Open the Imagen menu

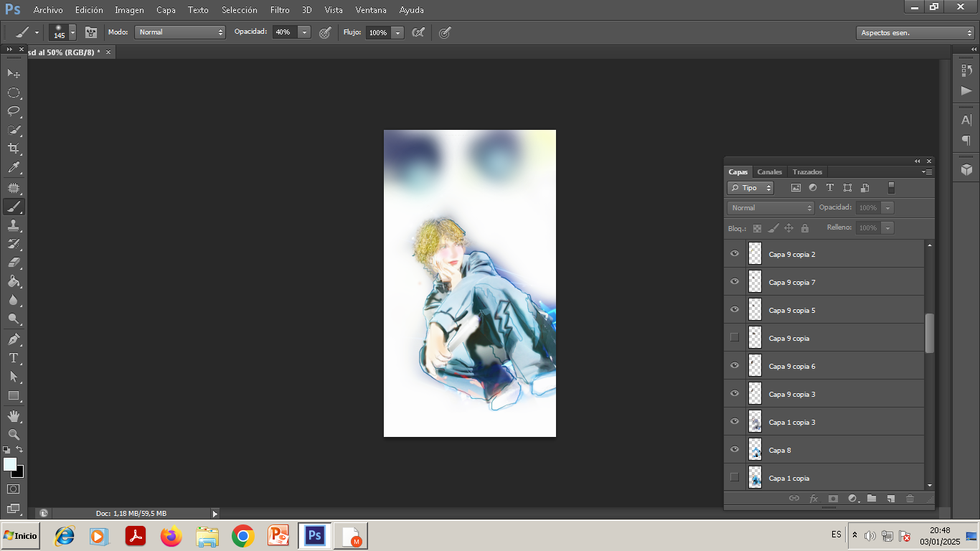click(x=129, y=10)
